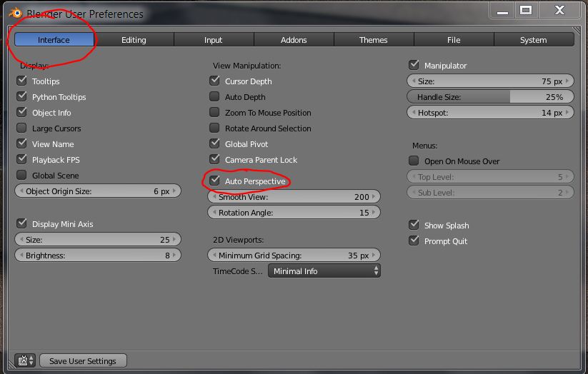Decrease Hotspot with left arrow
This screenshot has width=588, height=374.
(414, 113)
